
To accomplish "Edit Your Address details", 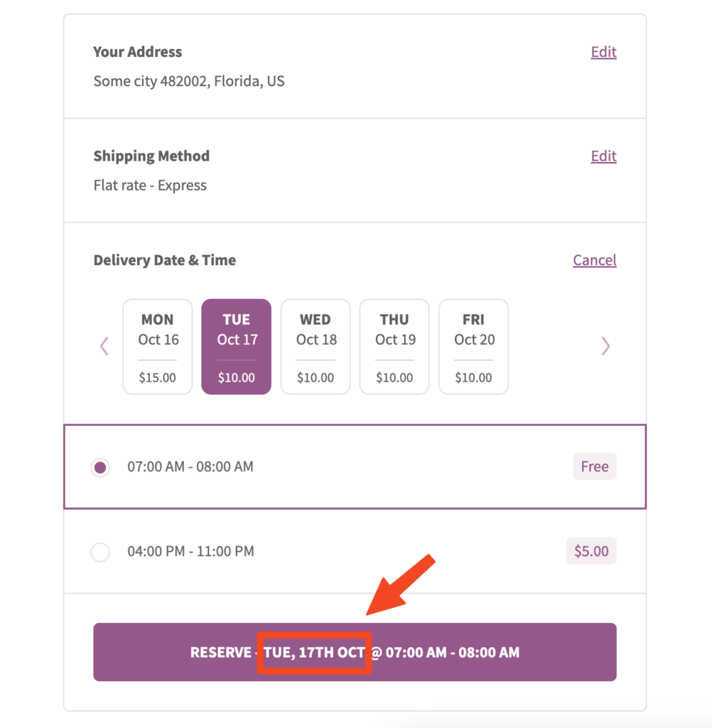I will 603,52.
